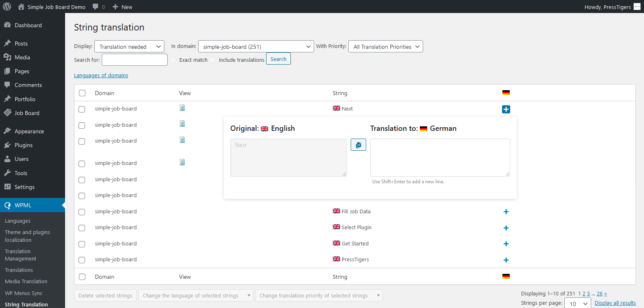Click the plus New icon in admin bar
Image resolution: width=644 pixels, height=308 pixels.
tap(116, 7)
